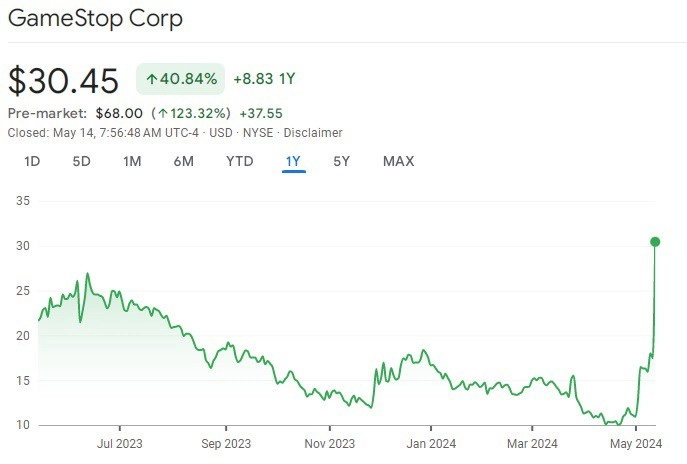
Task: Click the active 1Y tab
Action: pos(294,162)
